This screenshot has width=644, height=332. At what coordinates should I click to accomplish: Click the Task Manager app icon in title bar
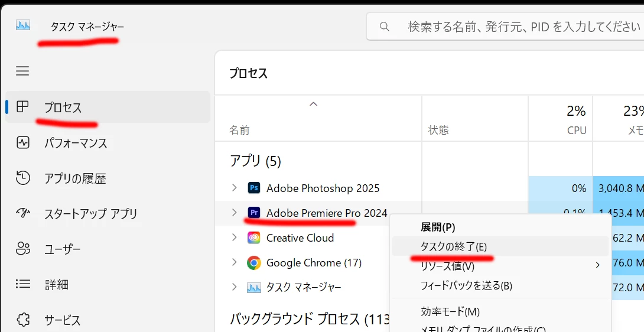coord(23,25)
